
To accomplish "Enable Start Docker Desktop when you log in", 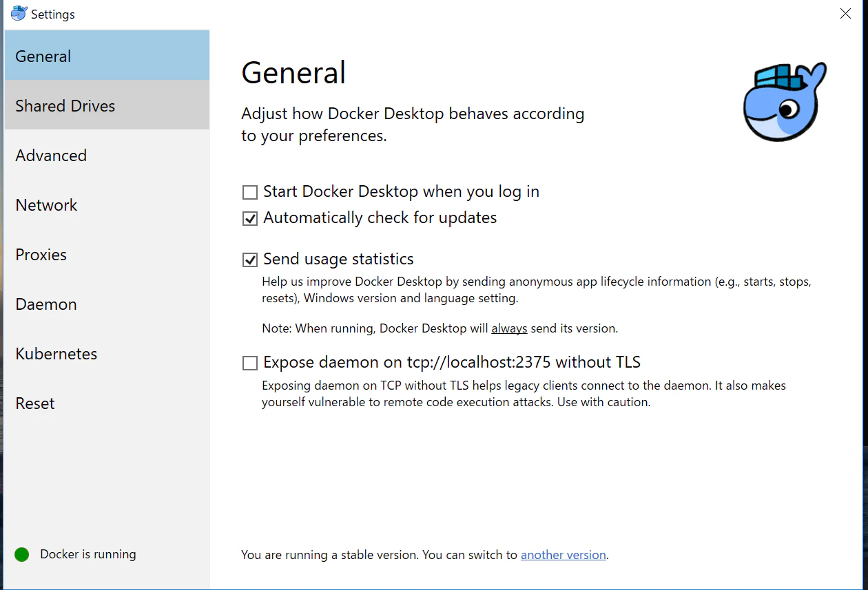I will point(250,192).
